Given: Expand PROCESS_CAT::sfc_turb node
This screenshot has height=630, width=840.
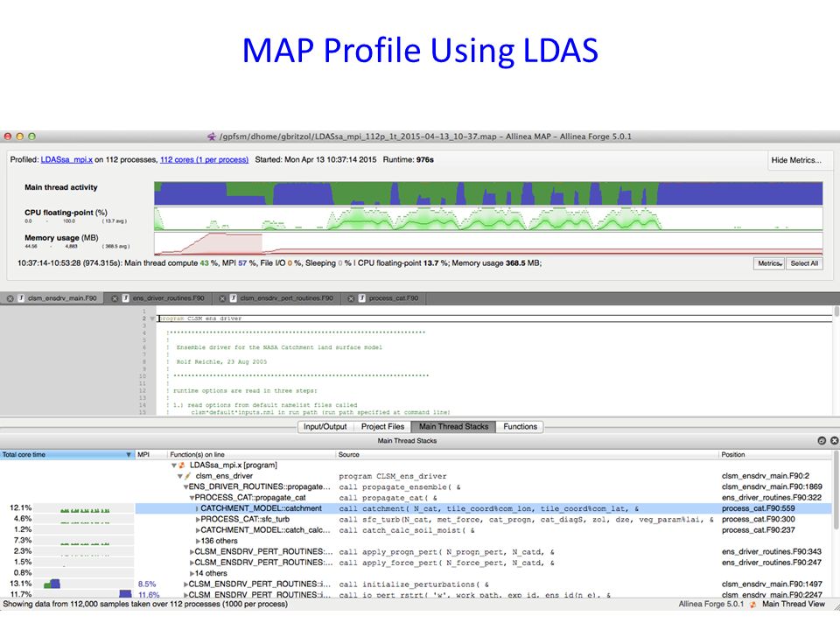Looking at the screenshot, I should click(198, 520).
